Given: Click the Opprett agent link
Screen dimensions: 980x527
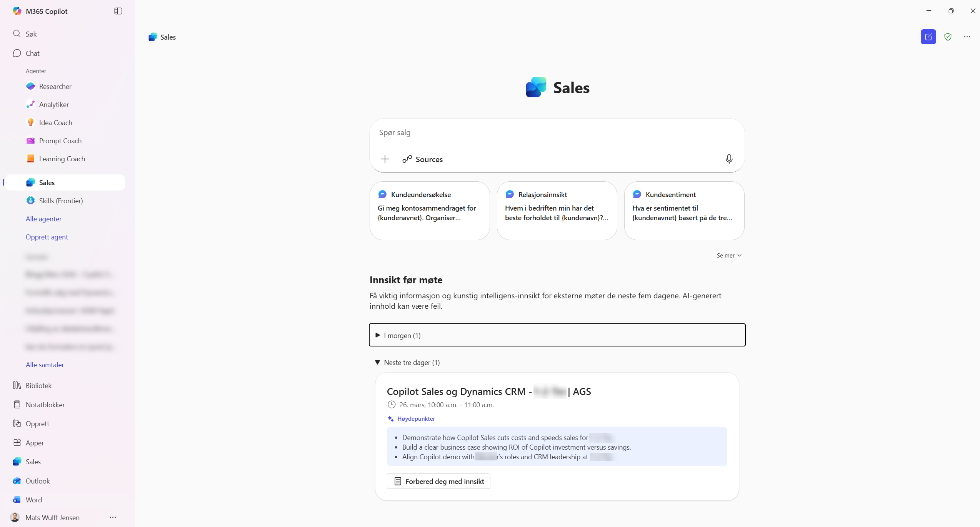Looking at the screenshot, I should [x=47, y=237].
